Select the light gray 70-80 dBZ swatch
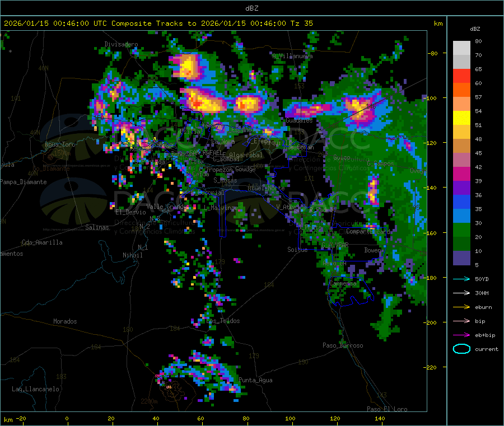 click(461, 48)
